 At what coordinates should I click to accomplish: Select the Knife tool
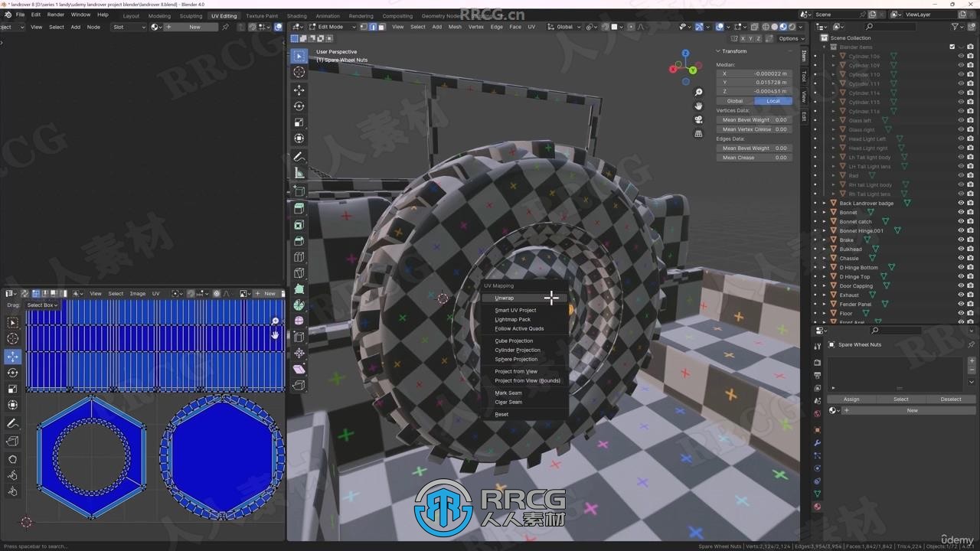pyautogui.click(x=299, y=273)
